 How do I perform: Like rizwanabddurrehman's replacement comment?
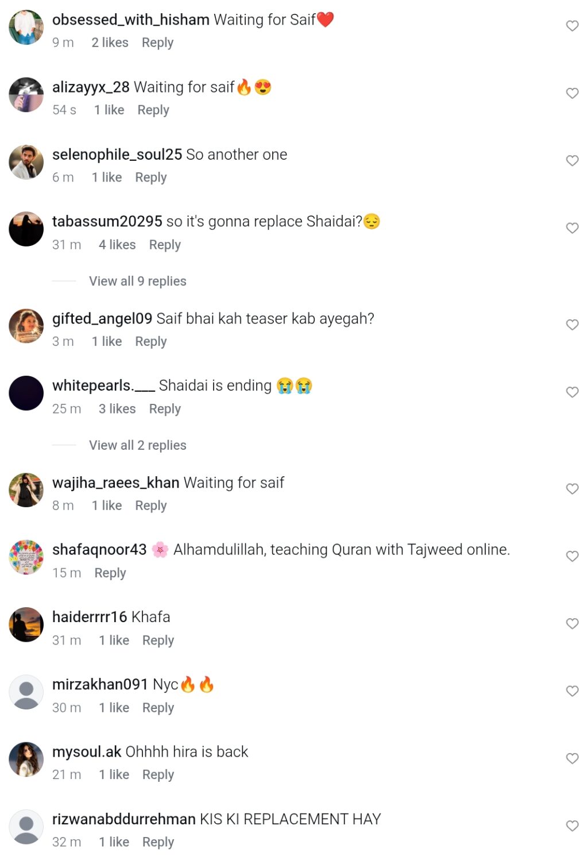point(572,825)
